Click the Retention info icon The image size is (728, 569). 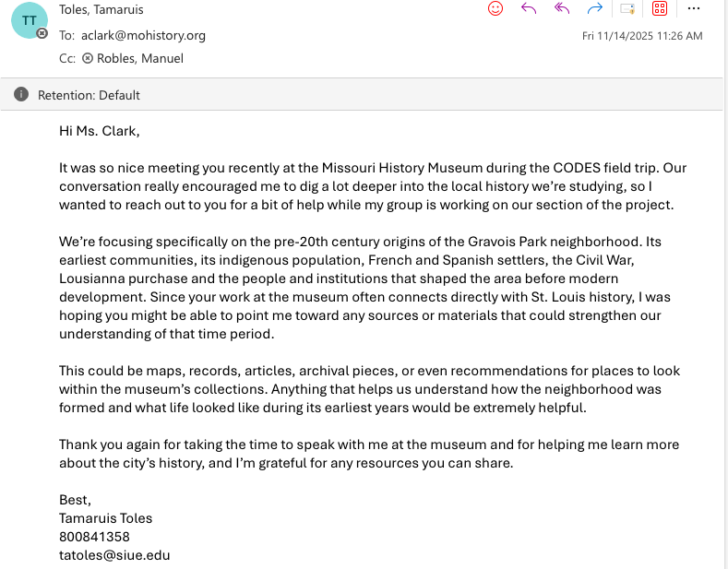(21, 95)
